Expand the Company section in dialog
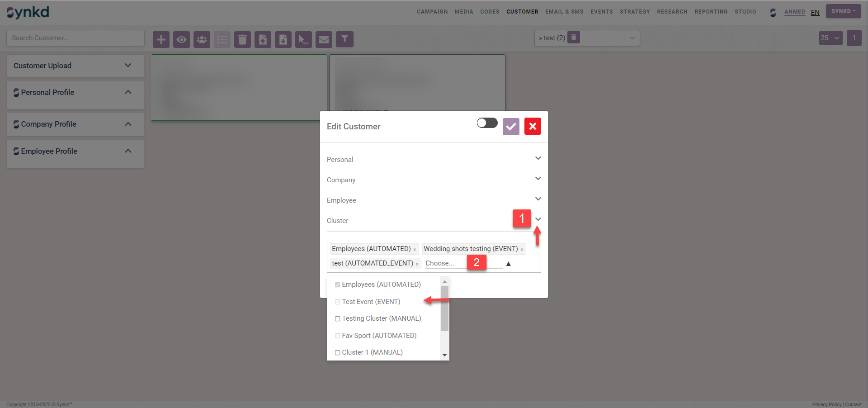The width and height of the screenshot is (868, 408). [x=538, y=179]
